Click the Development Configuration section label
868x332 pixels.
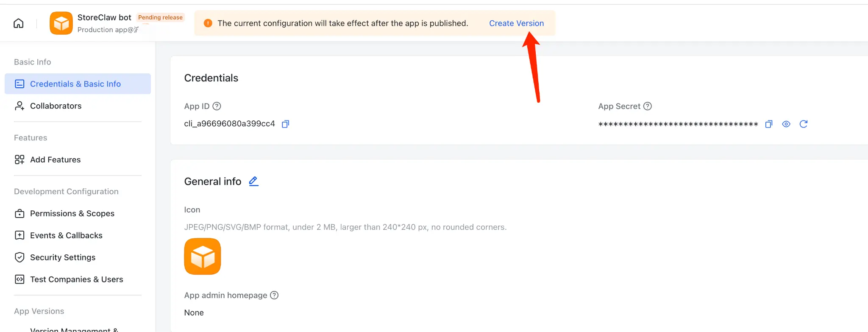coord(66,192)
